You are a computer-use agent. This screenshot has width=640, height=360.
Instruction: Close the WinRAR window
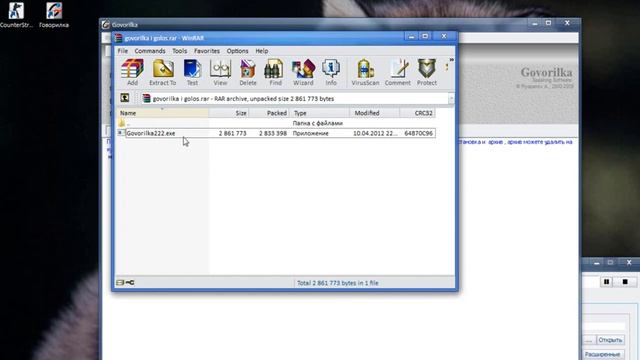point(444,36)
